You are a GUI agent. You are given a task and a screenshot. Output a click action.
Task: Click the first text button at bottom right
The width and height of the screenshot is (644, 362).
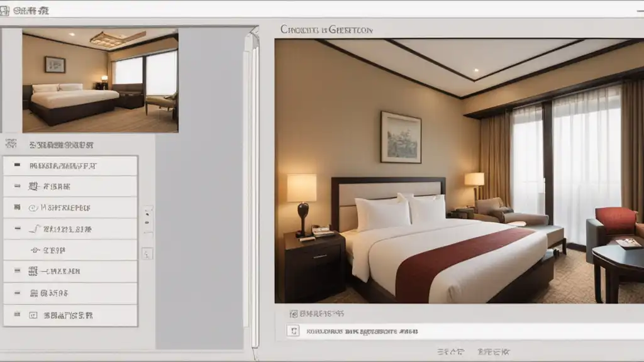pyautogui.click(x=450, y=352)
